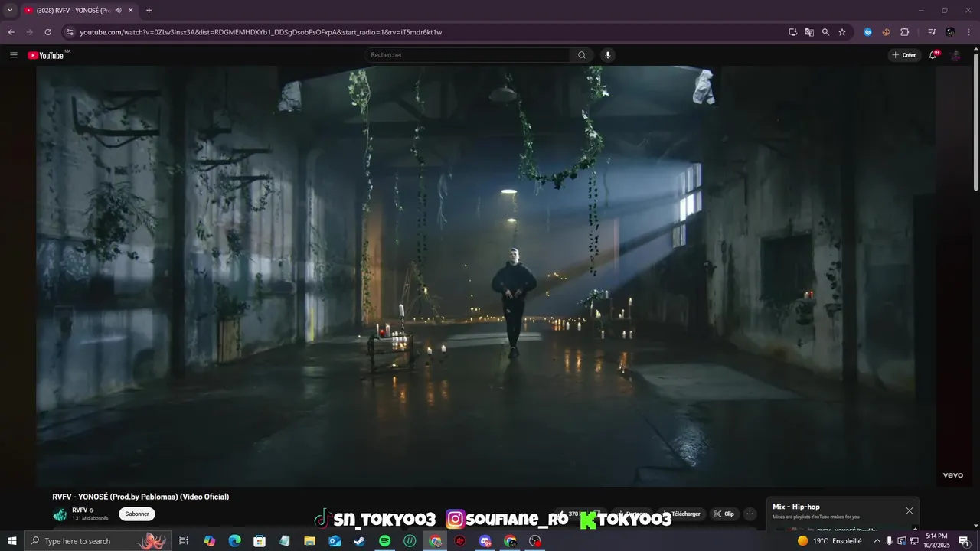
Task: Click the S'abonner subscribe button
Action: click(x=137, y=514)
